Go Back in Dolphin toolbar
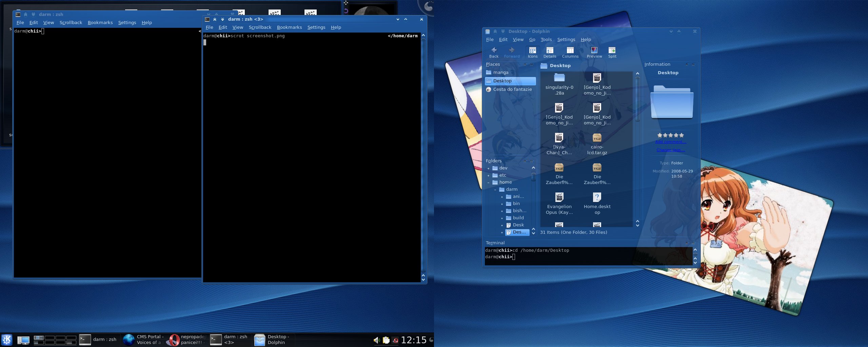This screenshot has width=868, height=347. [494, 53]
